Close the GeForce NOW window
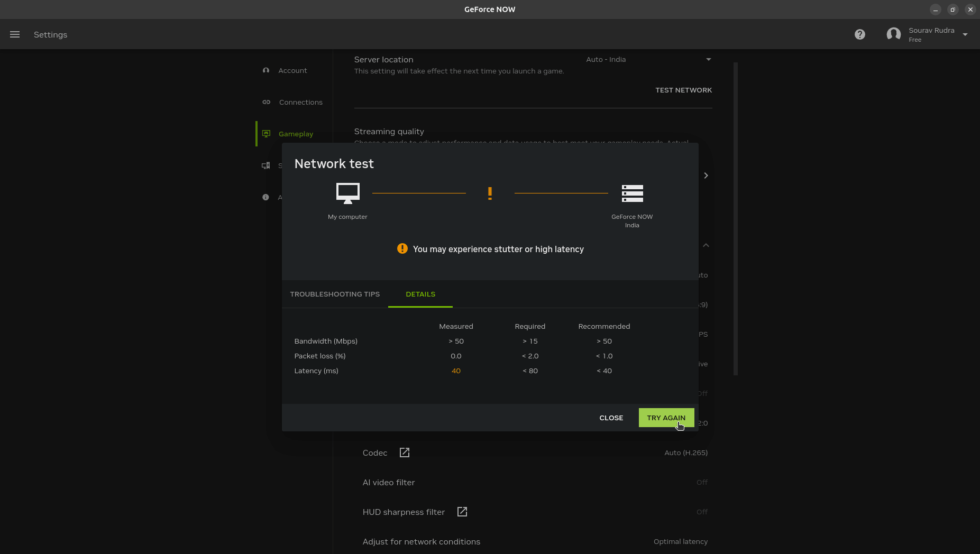Viewport: 980px width, 554px height. point(970,10)
